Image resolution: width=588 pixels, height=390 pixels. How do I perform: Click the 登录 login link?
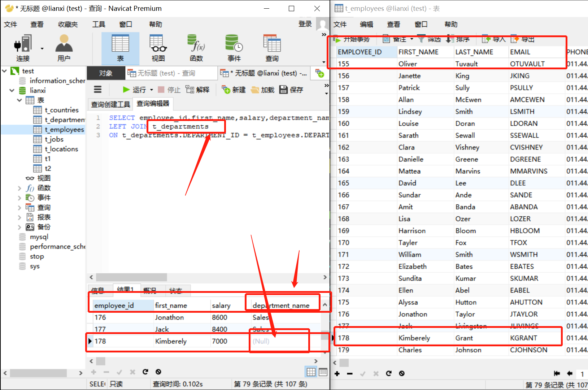point(305,24)
